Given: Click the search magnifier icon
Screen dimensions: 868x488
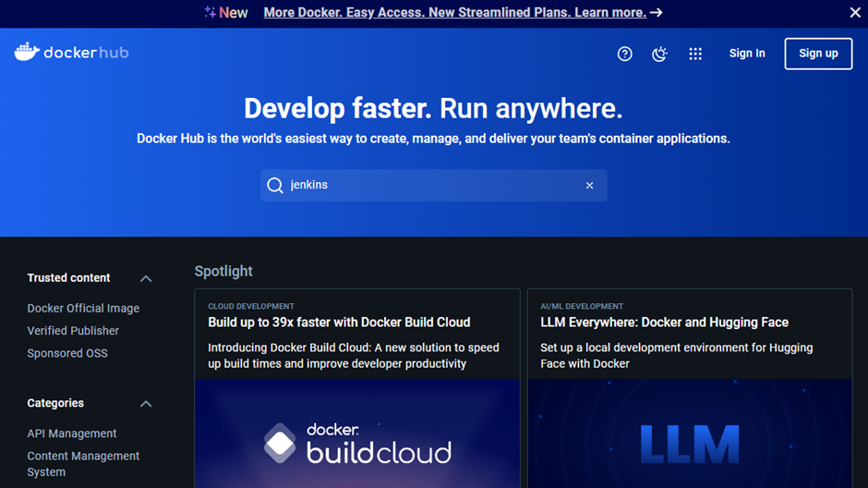Looking at the screenshot, I should (x=275, y=185).
